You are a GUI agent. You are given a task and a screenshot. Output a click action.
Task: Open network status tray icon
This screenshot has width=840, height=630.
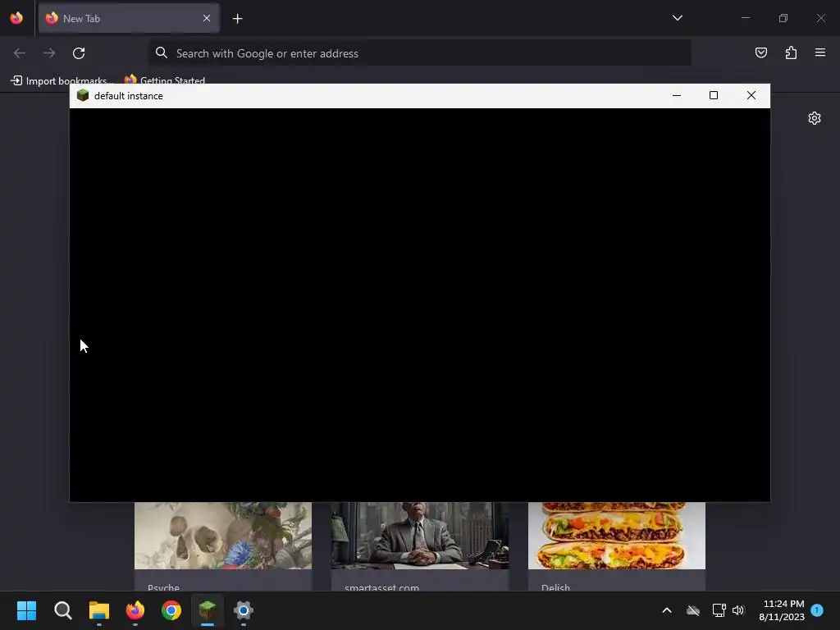pos(719,610)
